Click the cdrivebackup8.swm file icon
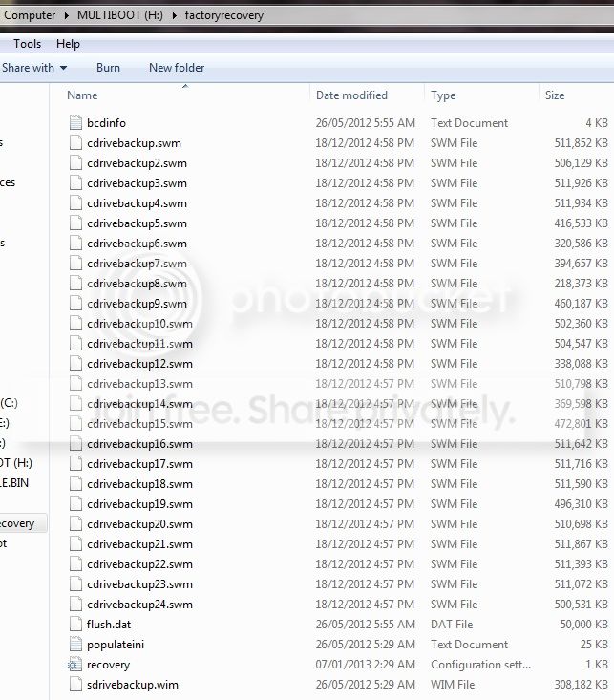614x700 pixels. click(x=75, y=284)
